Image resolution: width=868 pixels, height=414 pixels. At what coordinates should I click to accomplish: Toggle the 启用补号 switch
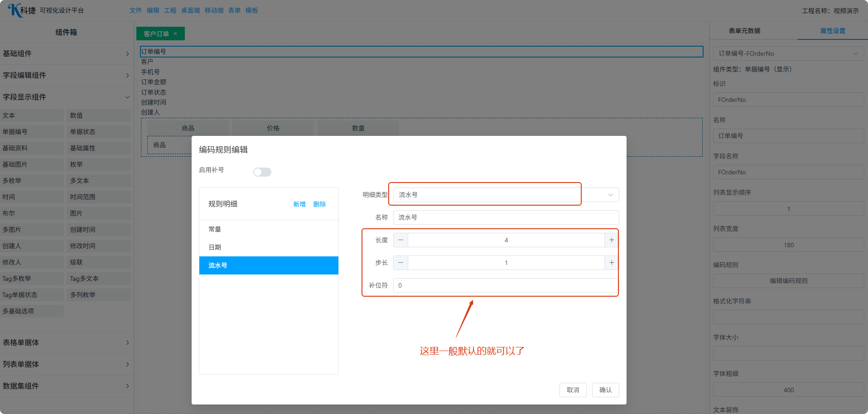[262, 172]
